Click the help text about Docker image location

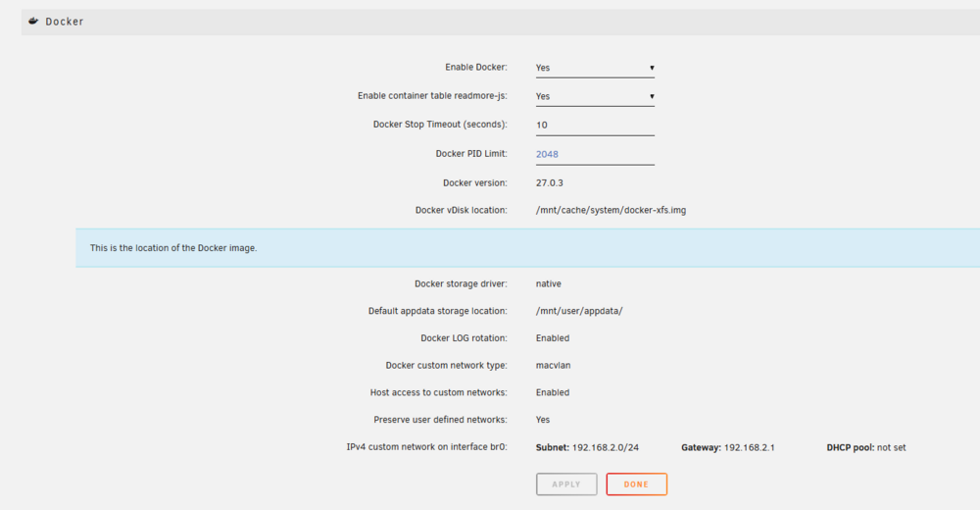point(173,248)
